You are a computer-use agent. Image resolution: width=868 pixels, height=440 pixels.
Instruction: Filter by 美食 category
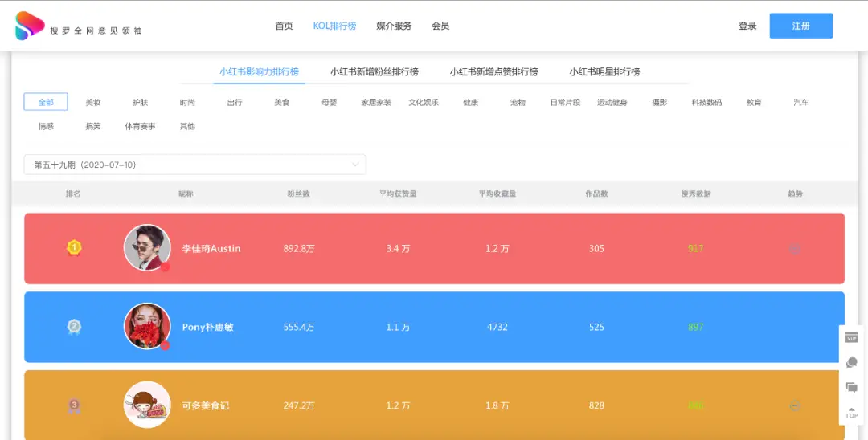282,102
